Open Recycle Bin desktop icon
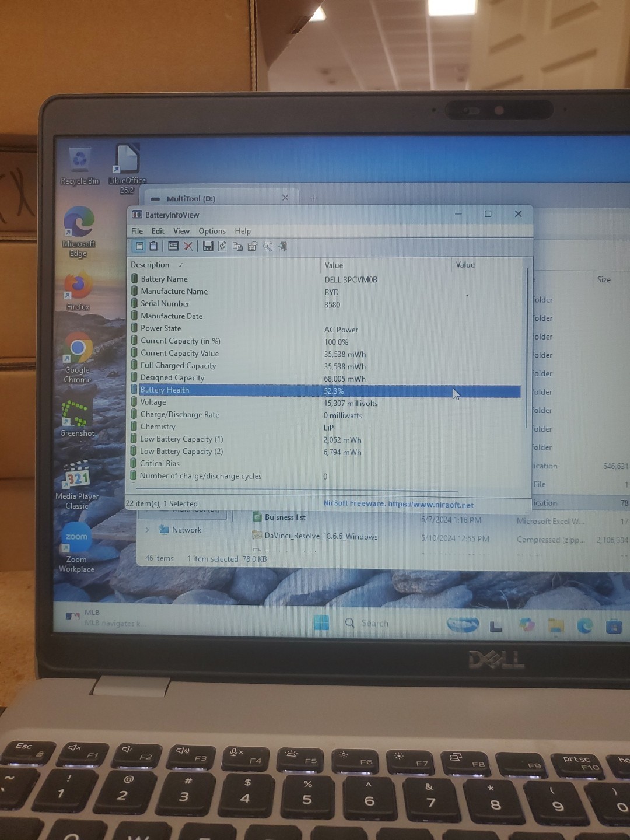The width and height of the screenshot is (630, 840). (80, 166)
